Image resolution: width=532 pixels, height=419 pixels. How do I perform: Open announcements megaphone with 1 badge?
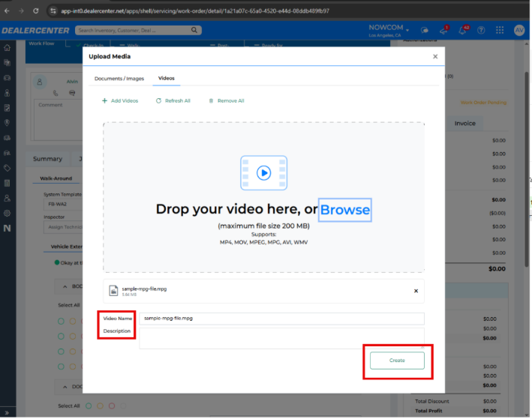click(444, 30)
